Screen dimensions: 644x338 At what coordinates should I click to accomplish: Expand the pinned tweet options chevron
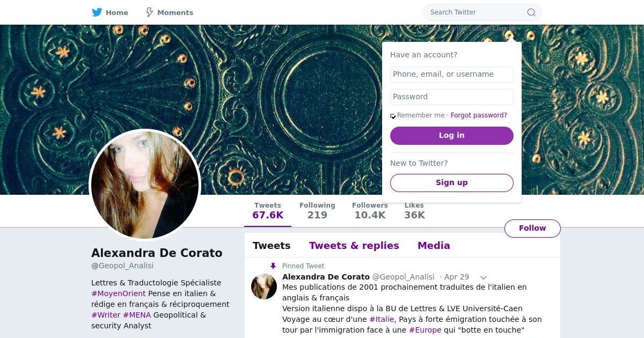pyautogui.click(x=483, y=277)
